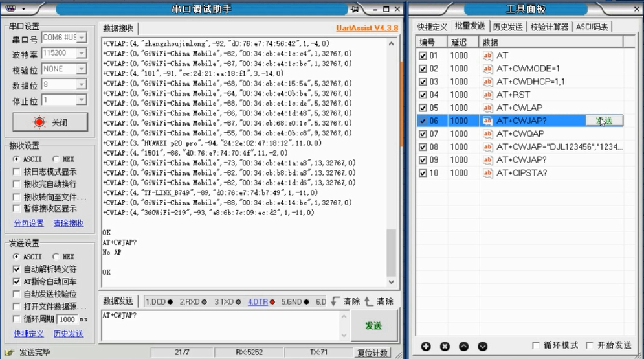644x359 pixels.
Task: Open UartAssist V4.3.8 link
Action: pos(367,28)
